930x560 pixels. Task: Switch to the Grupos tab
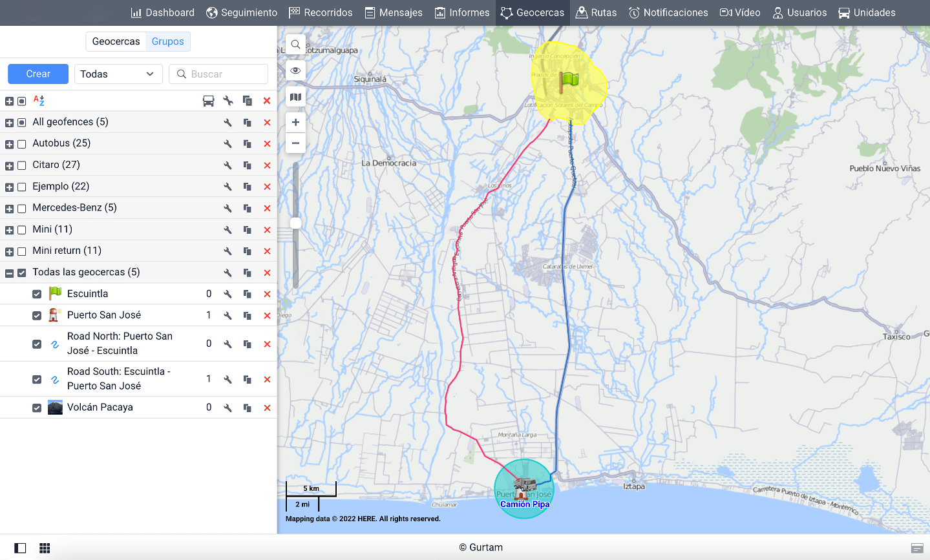point(167,41)
